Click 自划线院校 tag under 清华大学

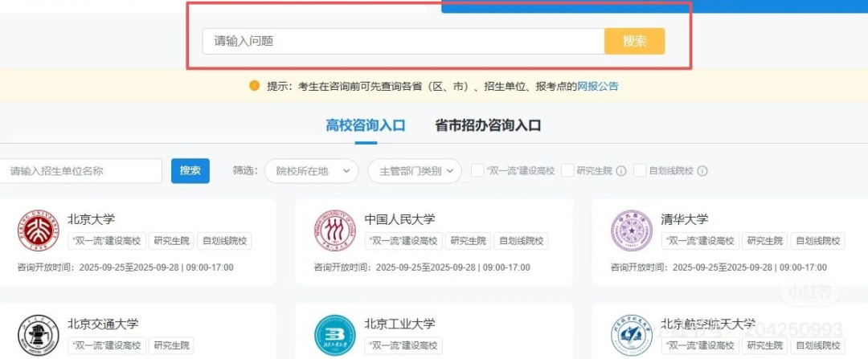[x=818, y=241]
